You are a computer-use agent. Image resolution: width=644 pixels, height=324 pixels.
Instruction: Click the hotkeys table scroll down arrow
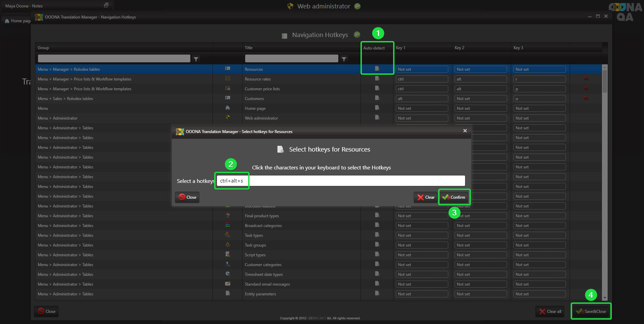coord(605,298)
